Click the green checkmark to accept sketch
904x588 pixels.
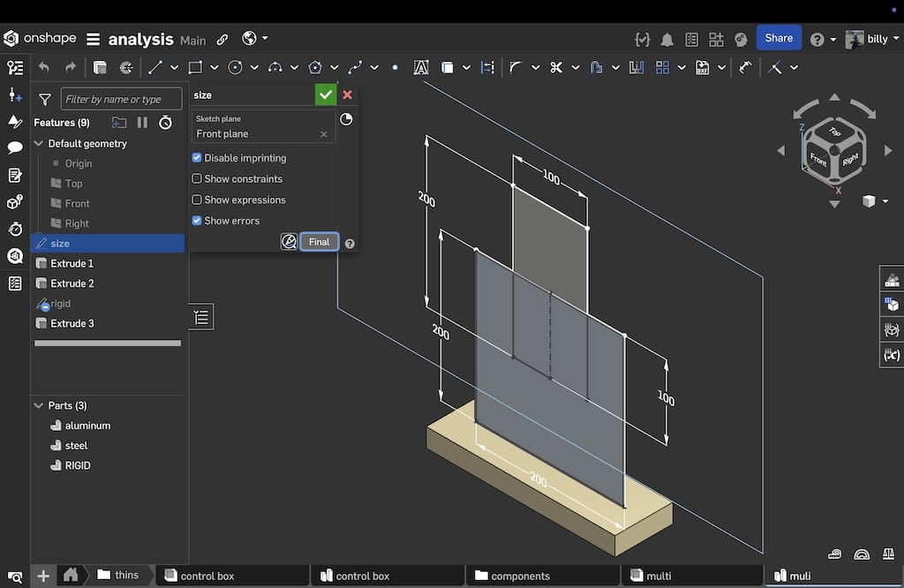tap(326, 94)
